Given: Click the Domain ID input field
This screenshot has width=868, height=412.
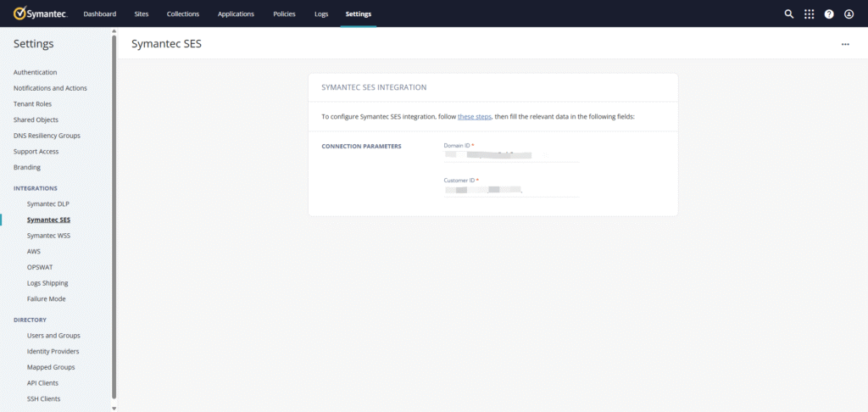Looking at the screenshot, I should [x=511, y=156].
